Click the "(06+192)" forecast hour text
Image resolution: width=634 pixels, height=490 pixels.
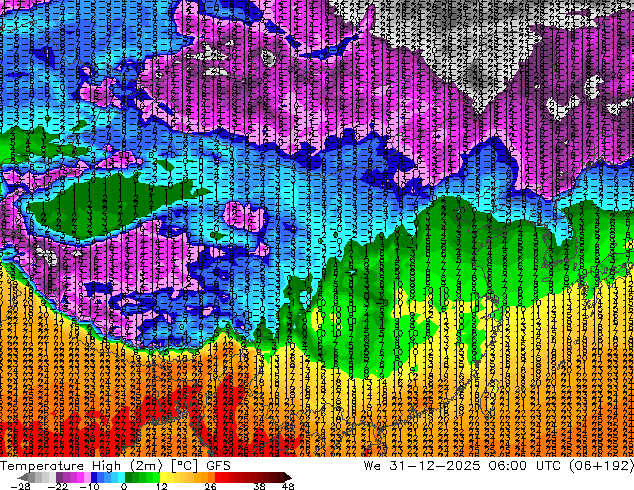click(x=601, y=466)
